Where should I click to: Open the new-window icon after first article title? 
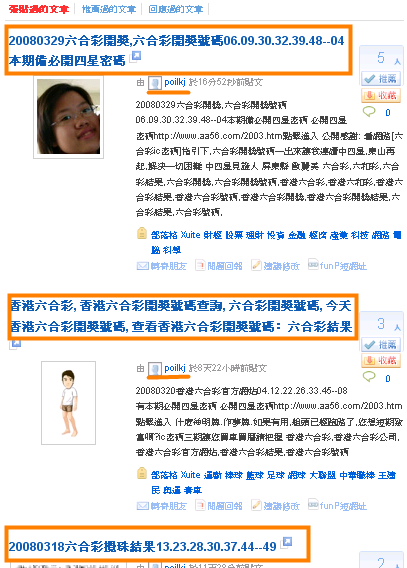coord(136,57)
